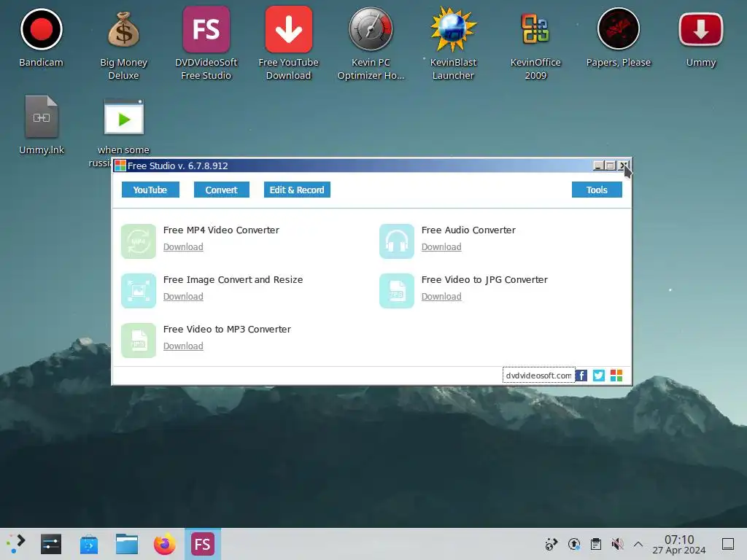Open the file manager taskbar icon
Viewport: 747px width, 560px height.
(127, 544)
